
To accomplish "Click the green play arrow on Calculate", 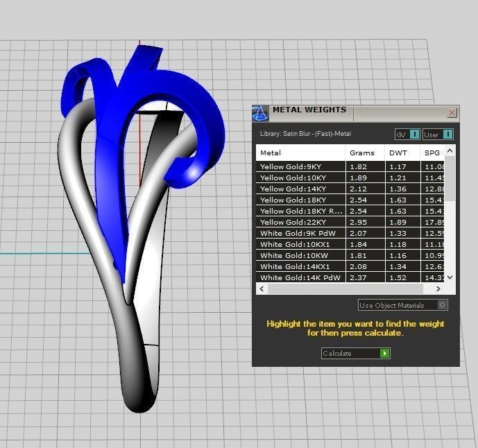I will point(385,353).
